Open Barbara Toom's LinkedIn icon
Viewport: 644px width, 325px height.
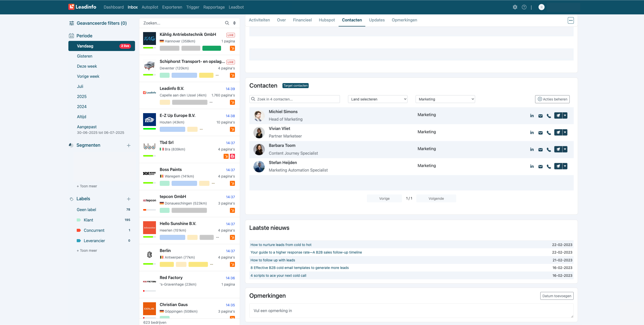pyautogui.click(x=532, y=149)
